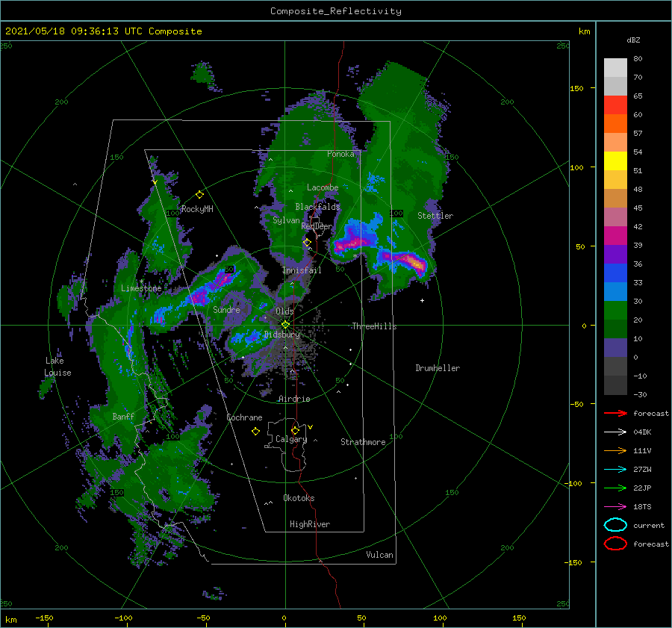Select the cyan 27ZW arrow legend entry
The width and height of the screenshot is (672, 628).
[615, 470]
